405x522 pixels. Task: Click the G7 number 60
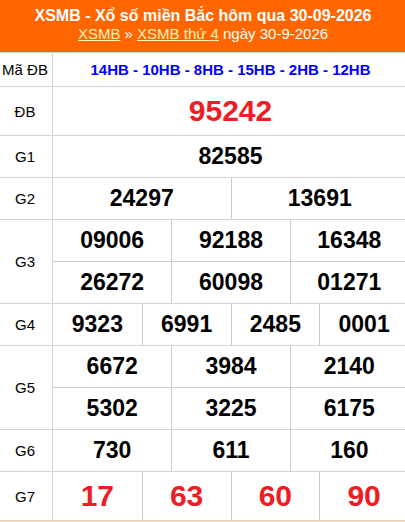pyautogui.click(x=275, y=497)
